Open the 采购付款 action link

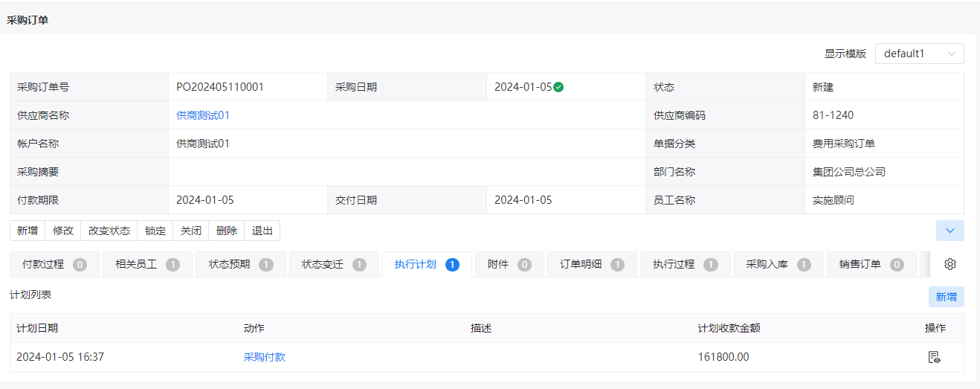tap(265, 357)
